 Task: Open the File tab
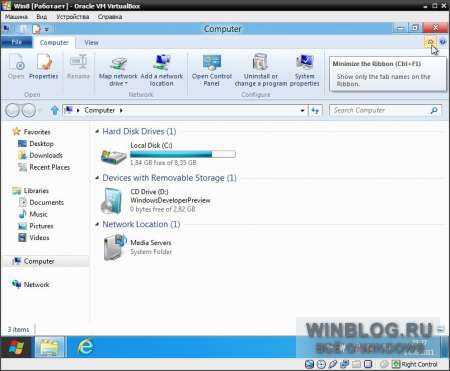click(x=17, y=42)
